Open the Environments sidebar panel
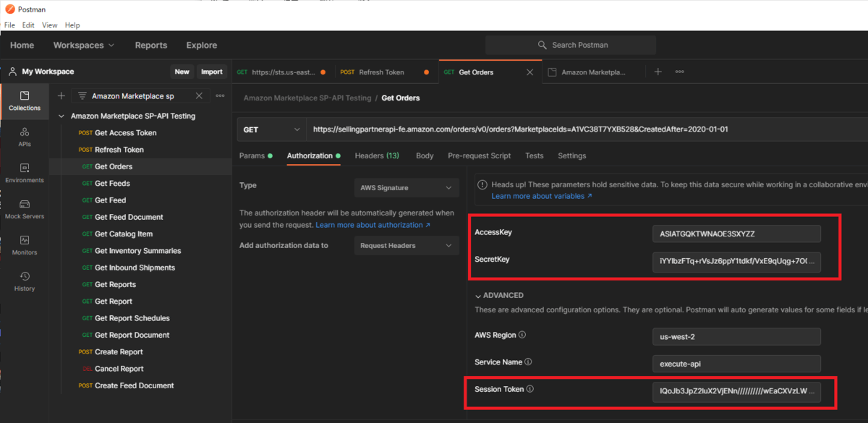 [x=25, y=173]
